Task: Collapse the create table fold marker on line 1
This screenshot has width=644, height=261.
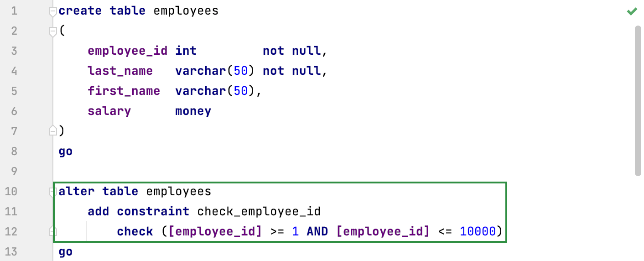Action: coord(53,12)
